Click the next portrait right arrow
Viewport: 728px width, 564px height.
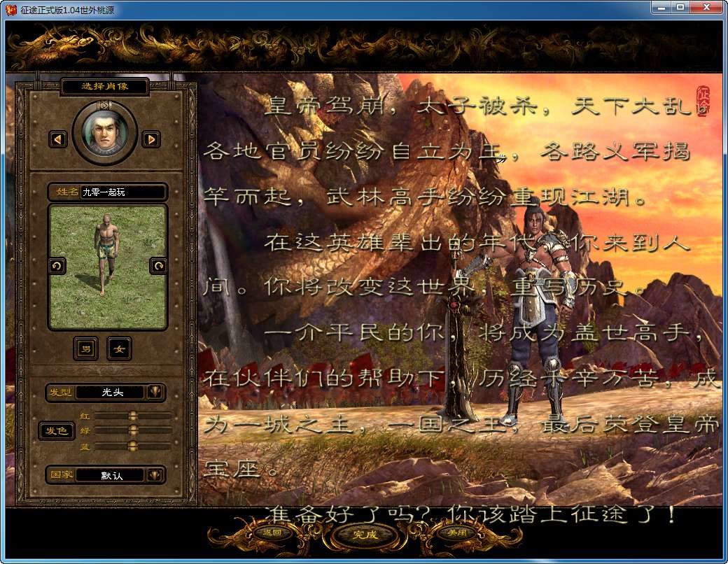point(150,139)
